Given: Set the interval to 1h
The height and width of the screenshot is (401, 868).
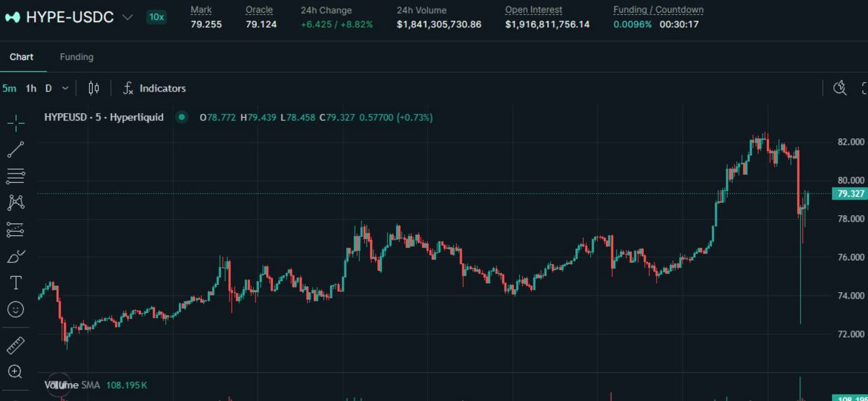Looking at the screenshot, I should pos(31,88).
